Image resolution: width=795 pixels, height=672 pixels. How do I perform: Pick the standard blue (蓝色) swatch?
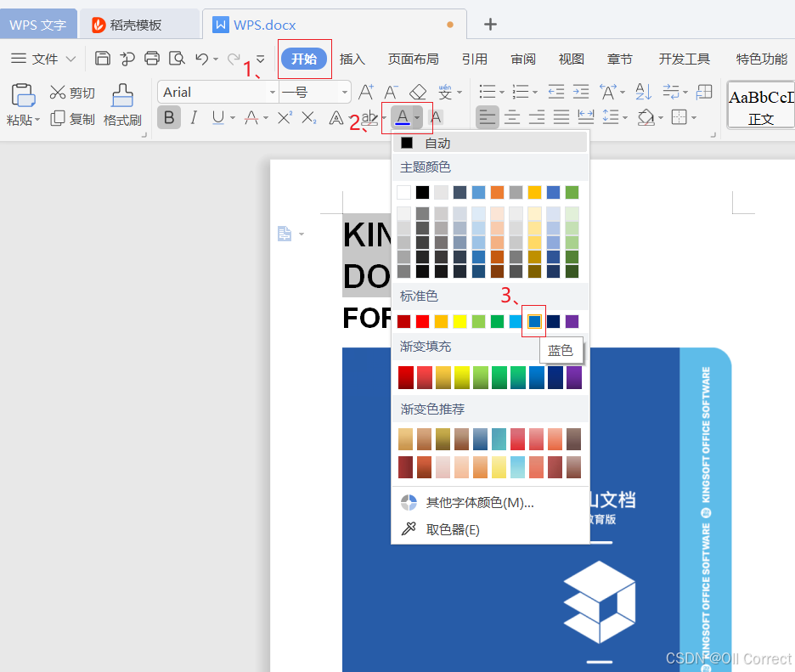[534, 321]
